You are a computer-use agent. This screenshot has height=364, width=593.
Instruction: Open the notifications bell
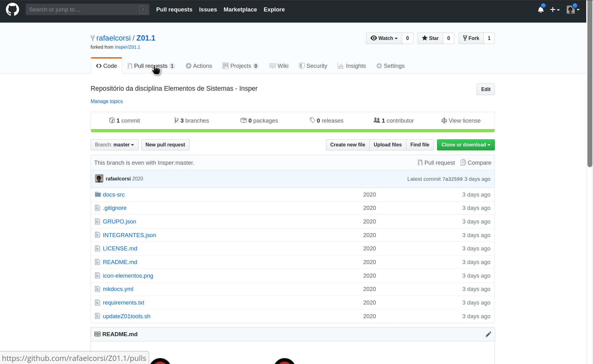tap(541, 10)
